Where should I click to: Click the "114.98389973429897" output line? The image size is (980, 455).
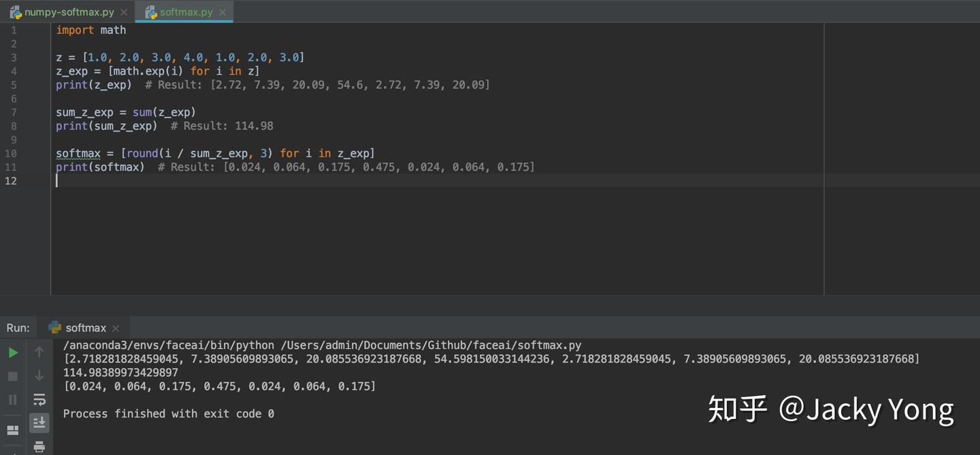click(x=120, y=373)
